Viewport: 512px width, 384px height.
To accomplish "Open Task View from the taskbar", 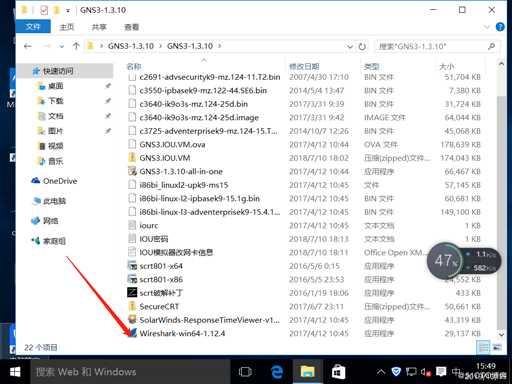I will (245, 372).
